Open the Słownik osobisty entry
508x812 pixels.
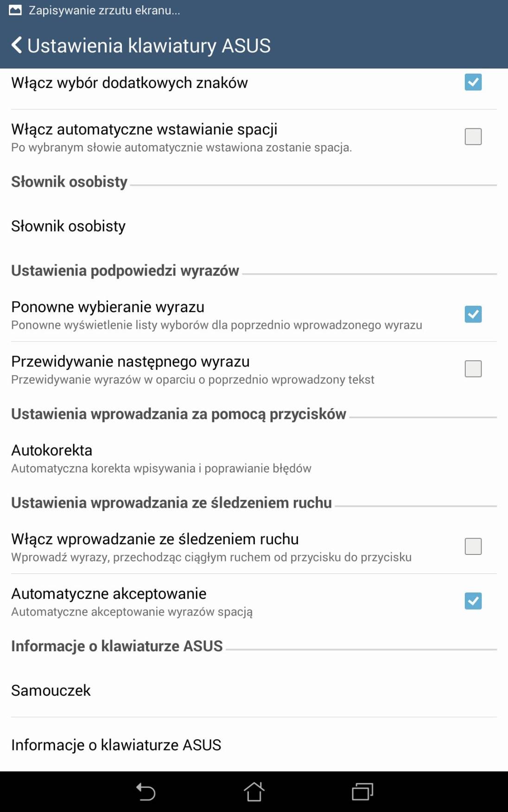coord(254,226)
